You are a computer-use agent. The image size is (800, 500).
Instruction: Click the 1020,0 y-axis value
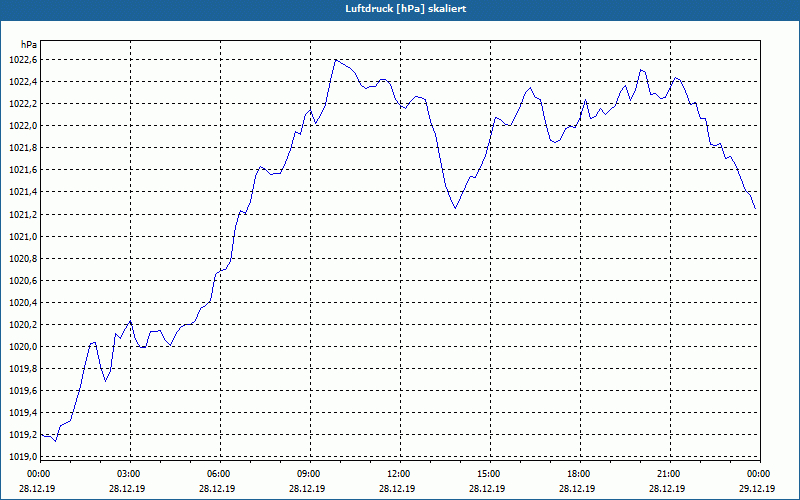22,346
